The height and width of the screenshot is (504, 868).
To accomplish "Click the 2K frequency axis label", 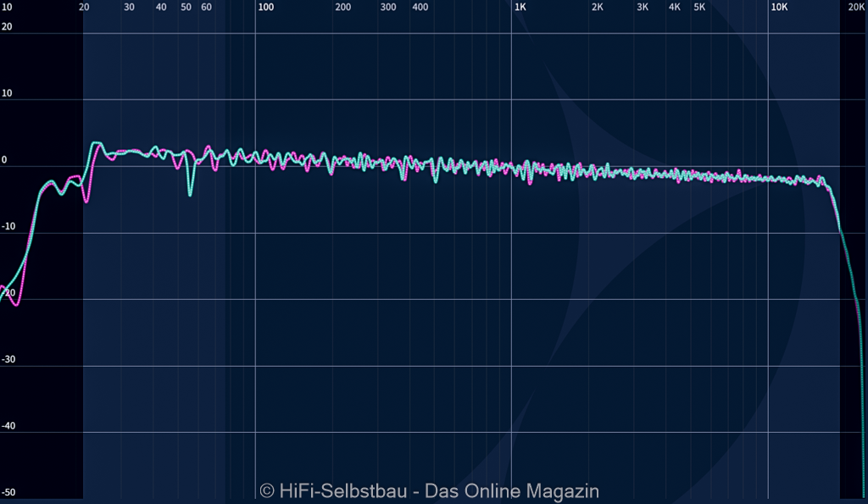I will [x=598, y=7].
